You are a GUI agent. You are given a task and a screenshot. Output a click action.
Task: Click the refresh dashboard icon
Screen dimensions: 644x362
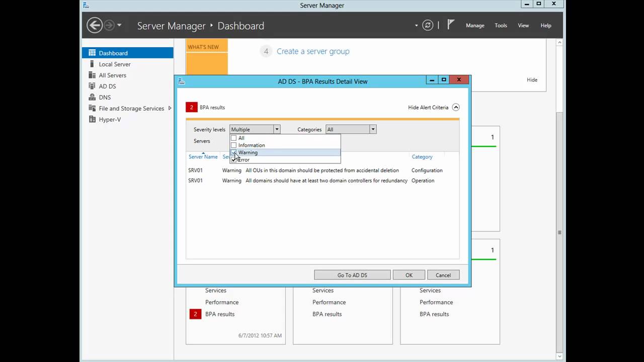point(428,25)
